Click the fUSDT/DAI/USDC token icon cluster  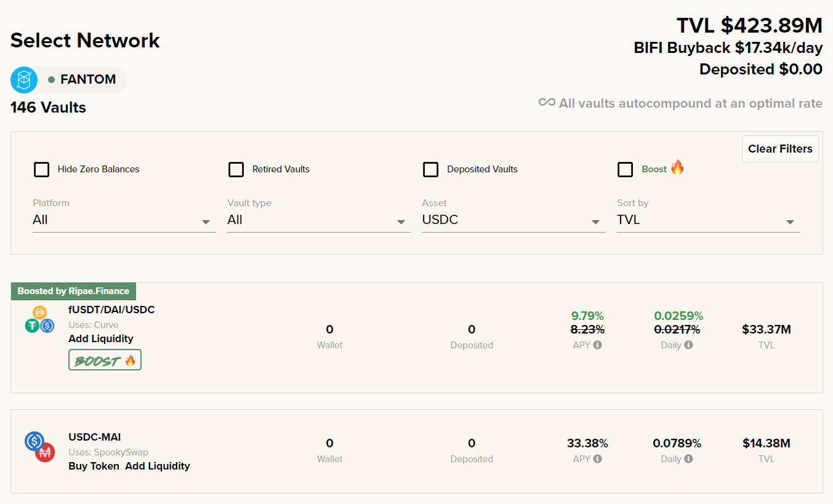(x=39, y=319)
